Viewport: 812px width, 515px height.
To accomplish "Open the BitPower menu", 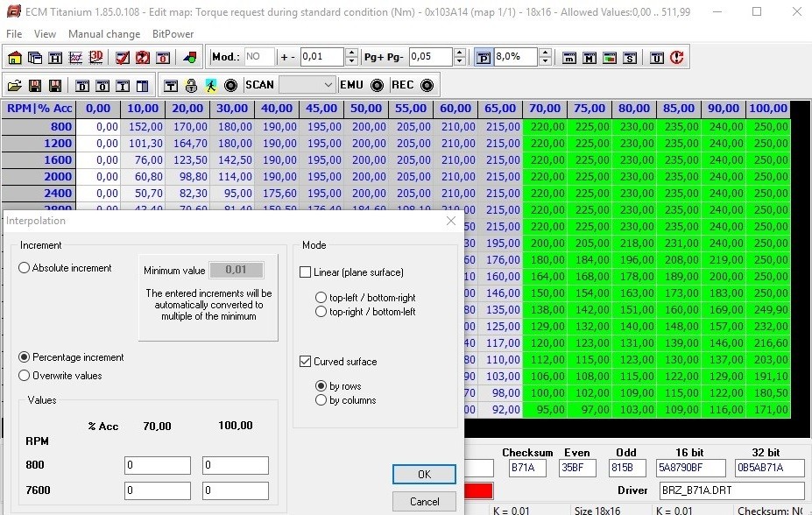I will point(173,34).
